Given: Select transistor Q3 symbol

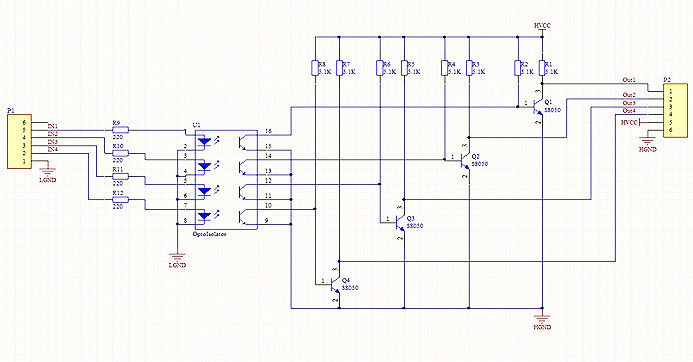Looking at the screenshot, I should [x=400, y=221].
